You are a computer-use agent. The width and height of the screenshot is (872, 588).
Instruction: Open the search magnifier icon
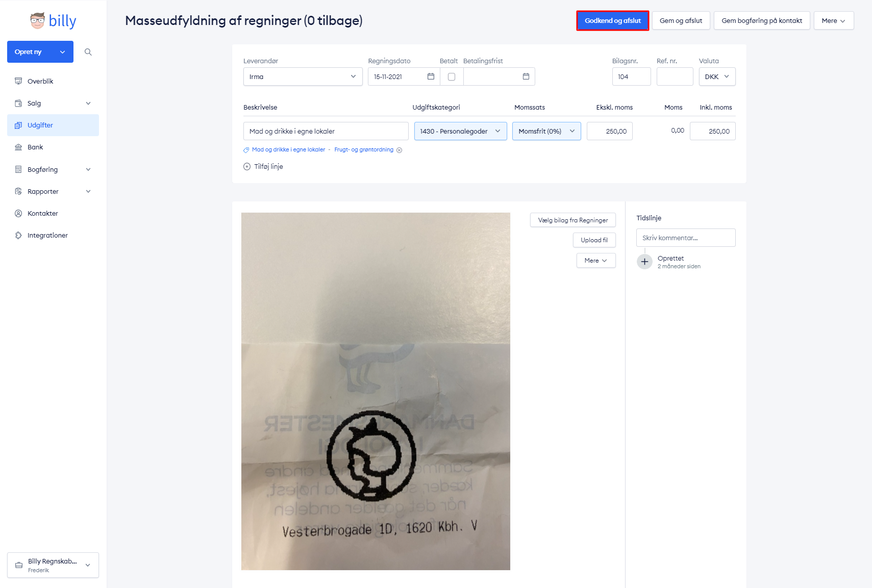click(x=88, y=52)
